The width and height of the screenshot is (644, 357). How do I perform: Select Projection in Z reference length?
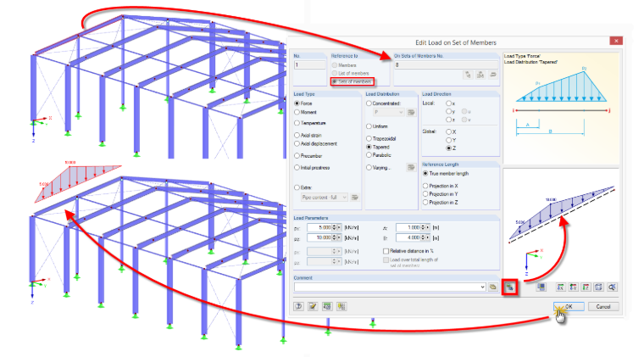425,203
